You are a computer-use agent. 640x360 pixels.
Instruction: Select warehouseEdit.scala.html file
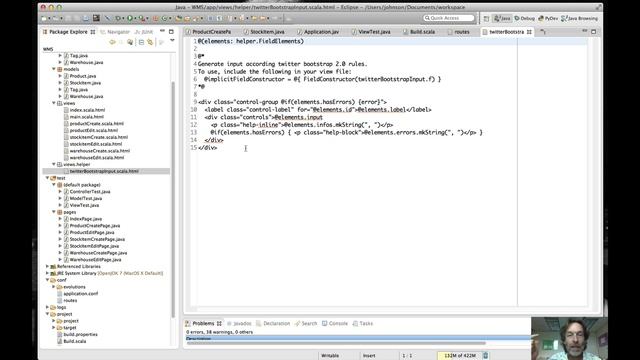[x=97, y=158]
